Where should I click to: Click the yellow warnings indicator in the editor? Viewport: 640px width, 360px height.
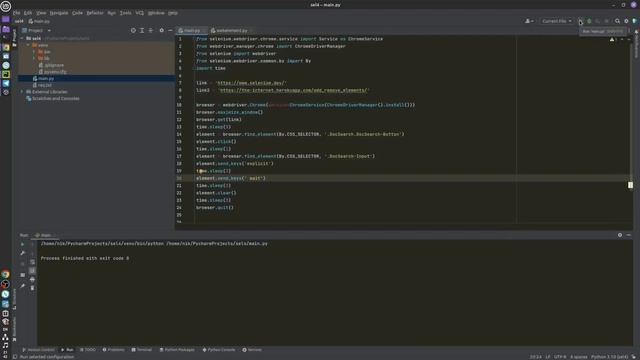pos(613,40)
